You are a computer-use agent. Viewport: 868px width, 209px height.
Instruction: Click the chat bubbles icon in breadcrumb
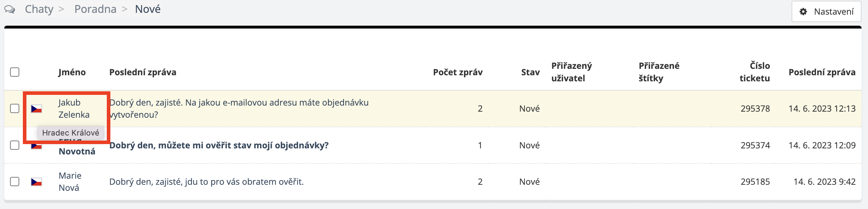point(10,9)
